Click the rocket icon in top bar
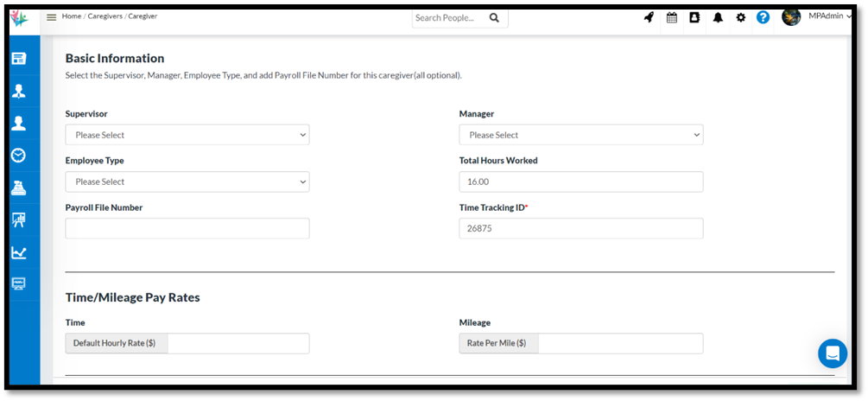868x401 pixels. coord(649,17)
